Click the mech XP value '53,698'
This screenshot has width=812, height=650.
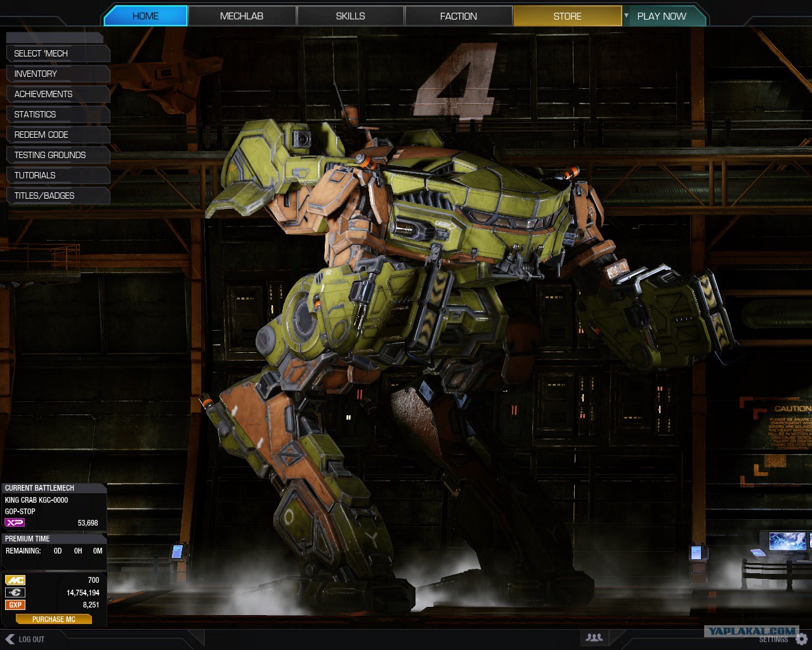click(88, 523)
